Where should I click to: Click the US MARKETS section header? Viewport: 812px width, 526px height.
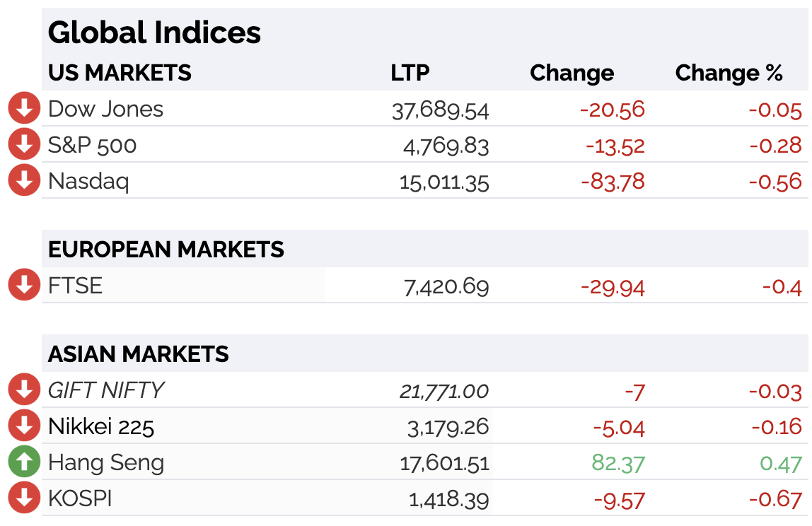[x=120, y=73]
